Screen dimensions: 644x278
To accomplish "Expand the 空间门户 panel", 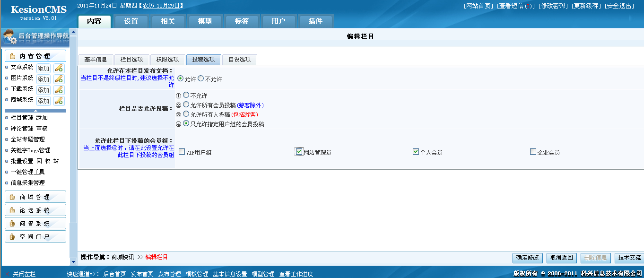I will [x=11, y=236].
